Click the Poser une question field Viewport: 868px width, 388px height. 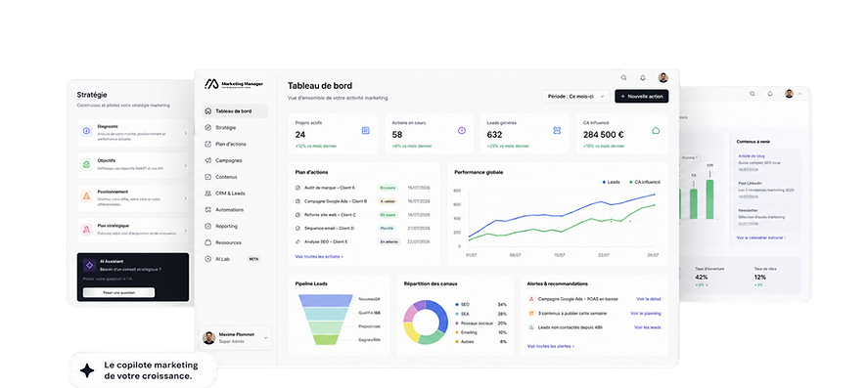pos(119,292)
